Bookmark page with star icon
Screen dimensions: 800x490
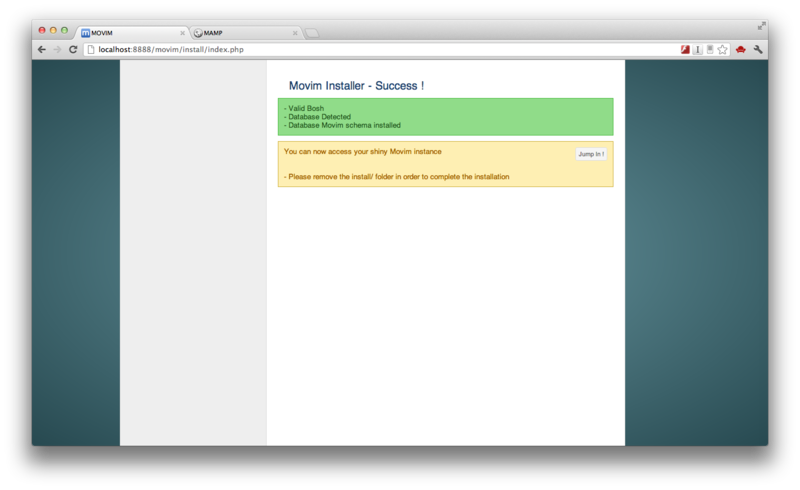point(722,50)
